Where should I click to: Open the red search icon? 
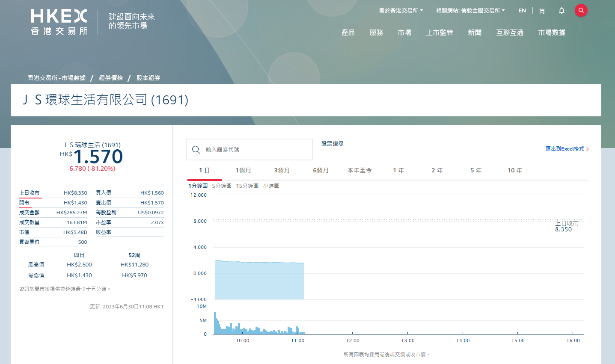pyautogui.click(x=581, y=10)
